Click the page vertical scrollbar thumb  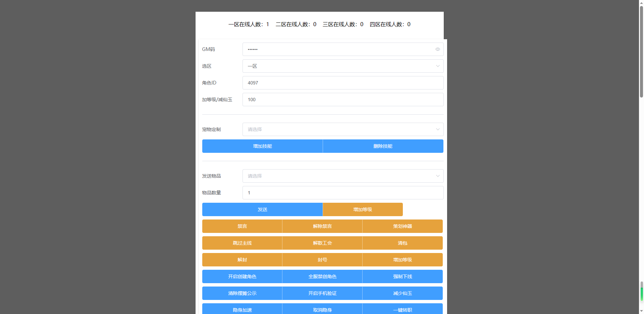coord(641,51)
